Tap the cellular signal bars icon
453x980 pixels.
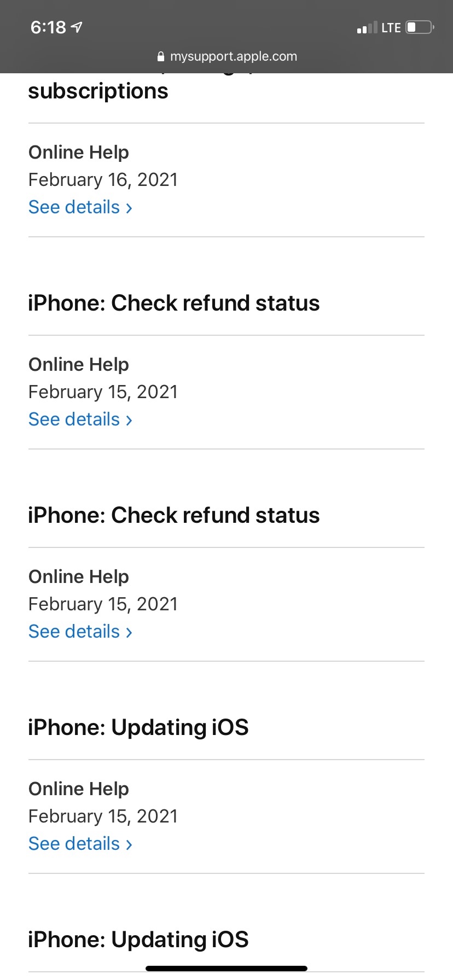click(x=367, y=28)
